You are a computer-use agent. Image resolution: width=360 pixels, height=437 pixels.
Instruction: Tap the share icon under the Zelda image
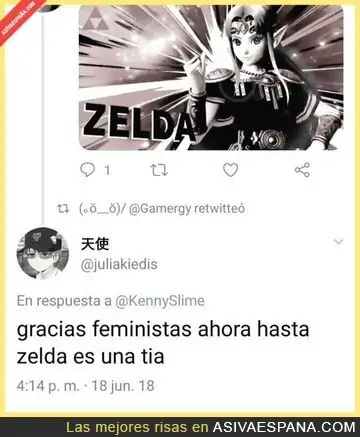[x=302, y=170]
